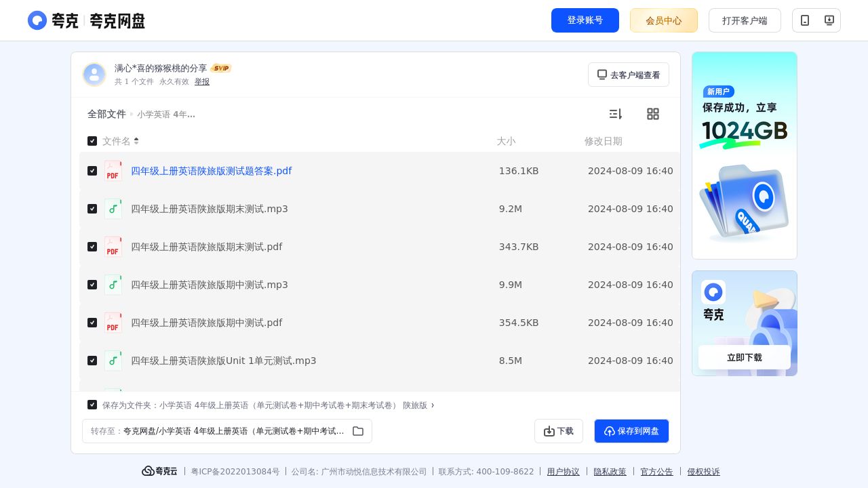Image resolution: width=868 pixels, height=488 pixels.
Task: Open 用户协议 link in footer
Action: (x=564, y=472)
